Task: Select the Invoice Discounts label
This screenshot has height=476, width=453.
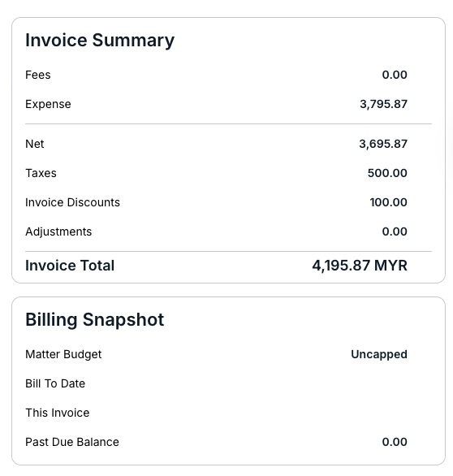Action: tap(72, 202)
